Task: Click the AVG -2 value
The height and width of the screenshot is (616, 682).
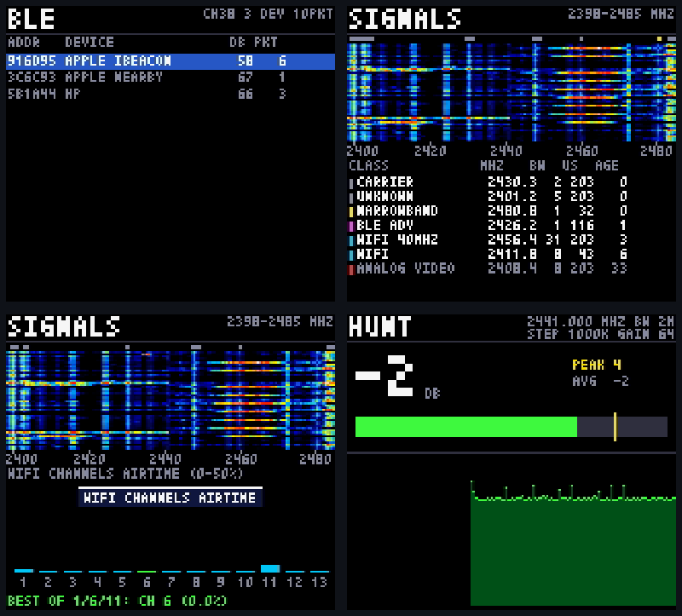Action: pos(601,381)
